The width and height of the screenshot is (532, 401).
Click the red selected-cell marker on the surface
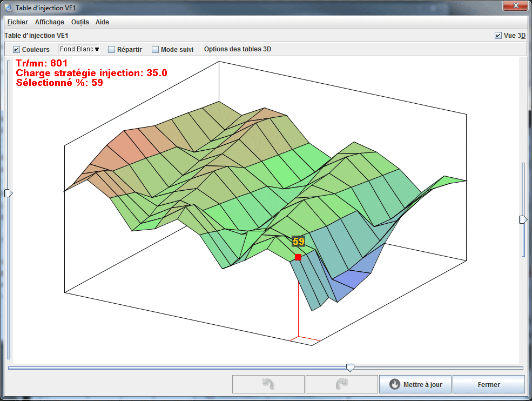298,257
